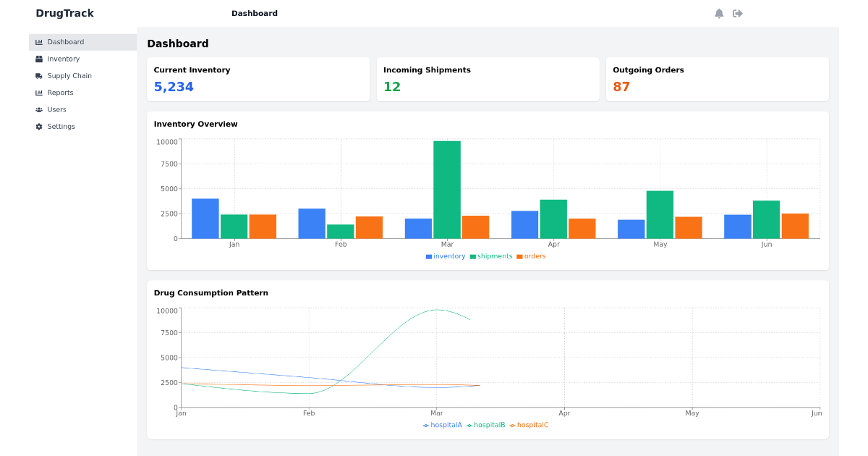Image resolution: width=868 pixels, height=456 pixels.
Task: Open the Users entry in navigation menu
Action: click(x=55, y=109)
